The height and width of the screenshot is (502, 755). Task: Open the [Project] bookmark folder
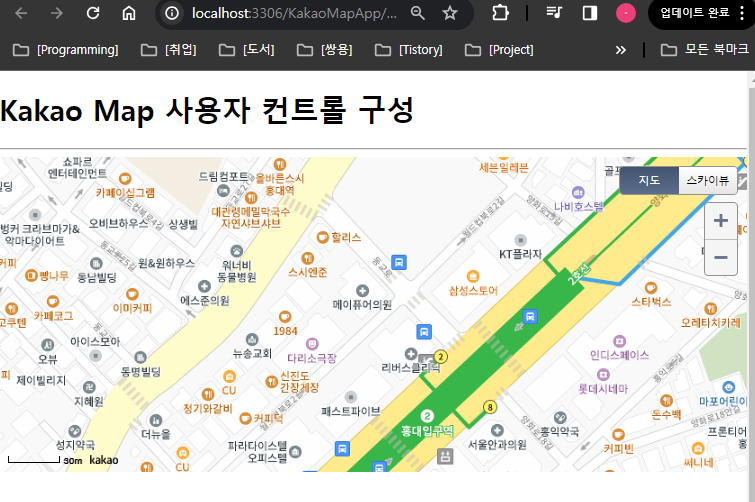[x=499, y=50]
